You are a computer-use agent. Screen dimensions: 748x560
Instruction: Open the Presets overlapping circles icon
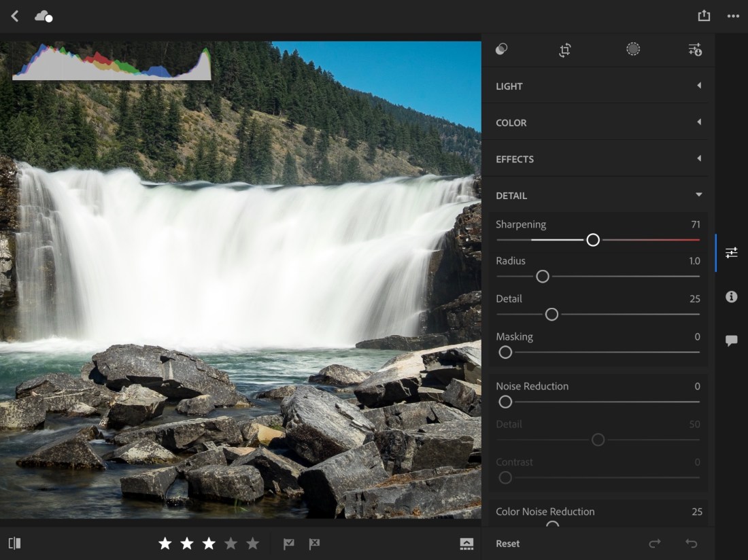[502, 49]
